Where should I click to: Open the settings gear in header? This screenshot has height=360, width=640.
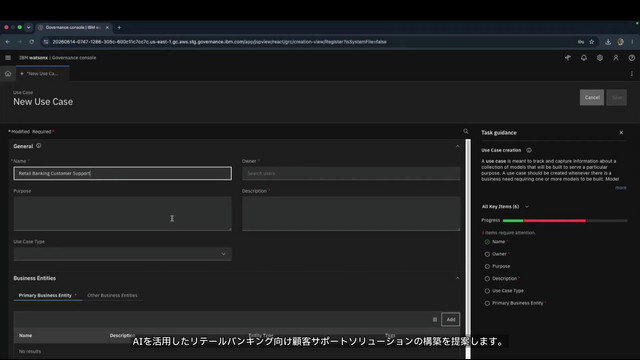(x=600, y=58)
